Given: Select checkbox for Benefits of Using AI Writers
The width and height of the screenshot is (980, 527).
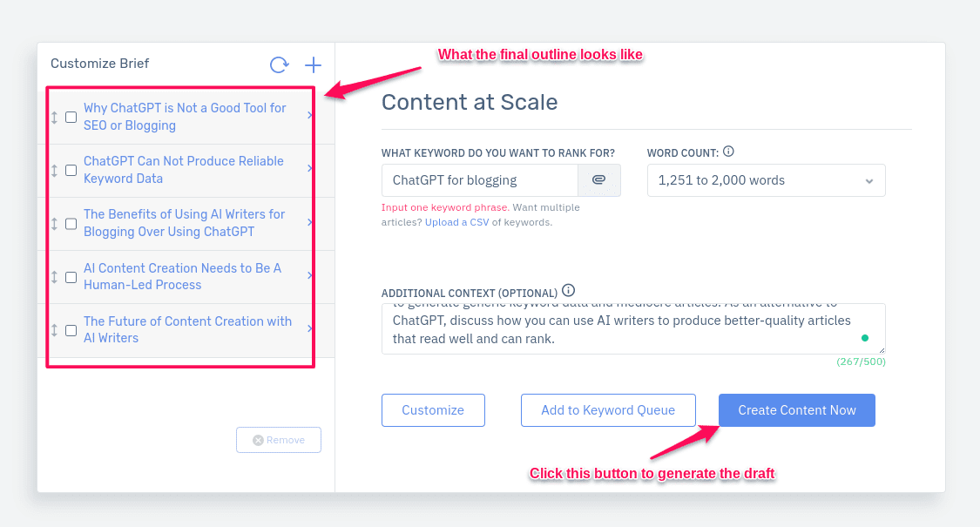Looking at the screenshot, I should 71,223.
